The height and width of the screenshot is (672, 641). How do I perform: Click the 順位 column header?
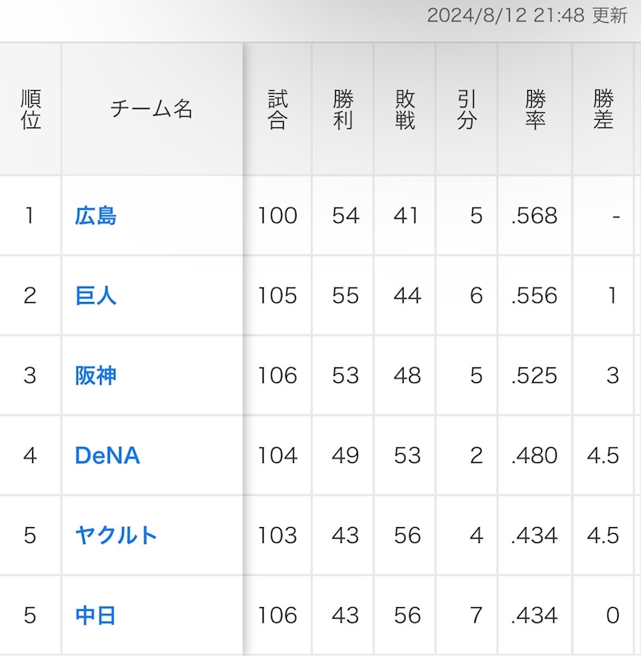coord(31,109)
